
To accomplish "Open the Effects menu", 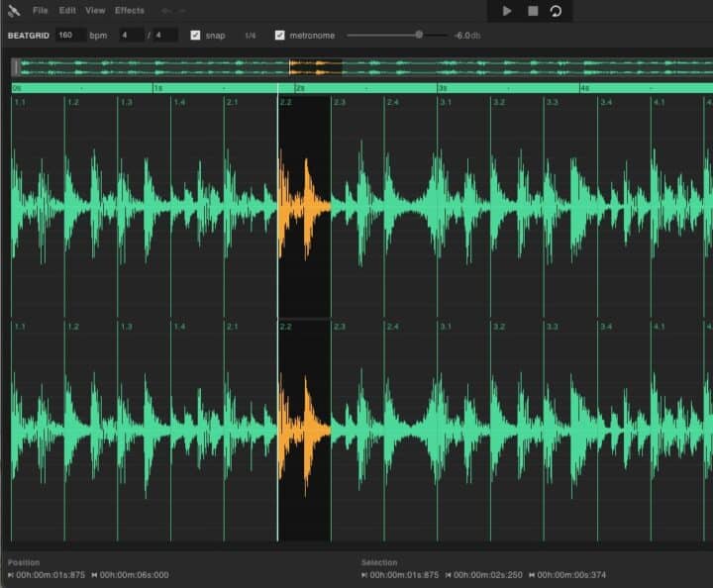I will 129,11.
